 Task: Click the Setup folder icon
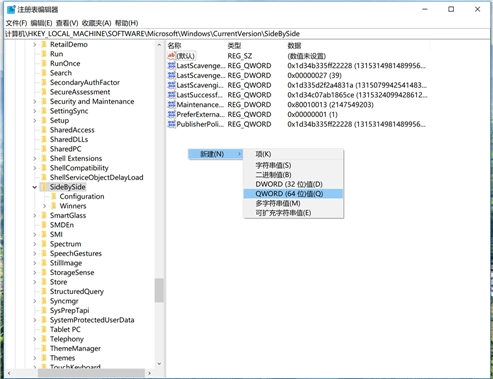44,120
